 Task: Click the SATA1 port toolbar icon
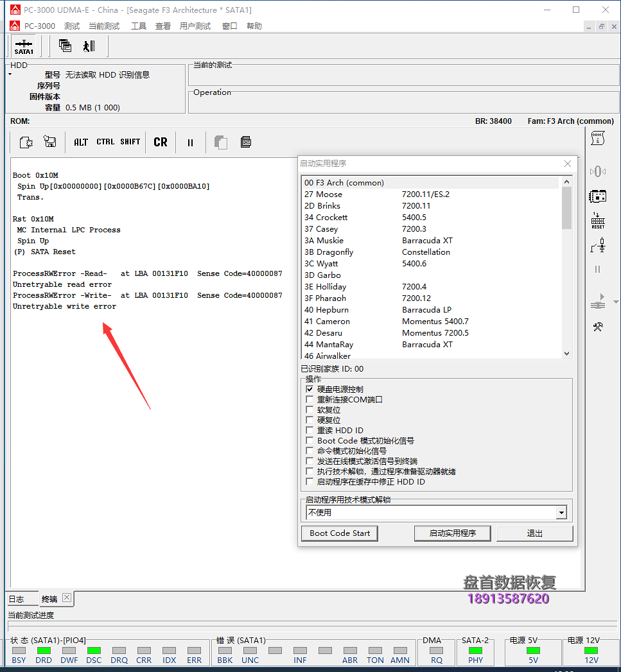pos(24,46)
